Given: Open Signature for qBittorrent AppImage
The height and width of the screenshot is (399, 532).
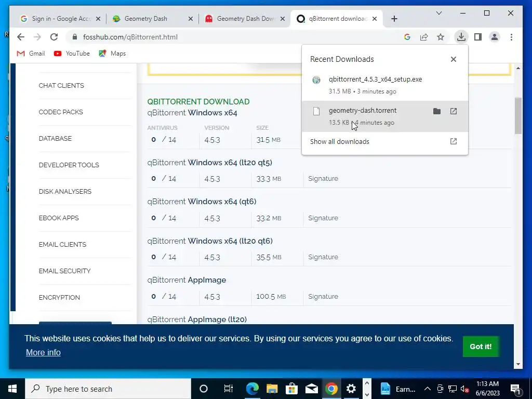Looking at the screenshot, I should click(x=323, y=296).
